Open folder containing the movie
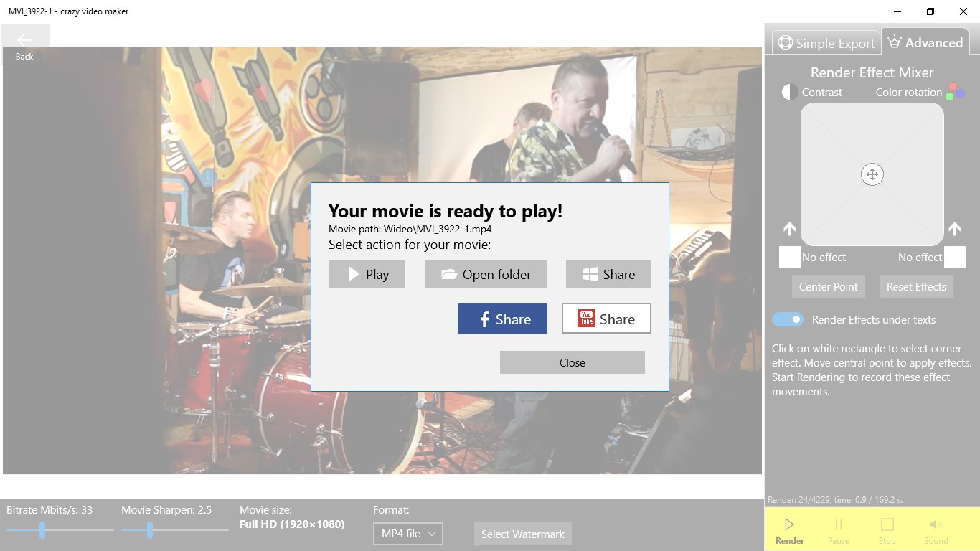 pyautogui.click(x=486, y=274)
